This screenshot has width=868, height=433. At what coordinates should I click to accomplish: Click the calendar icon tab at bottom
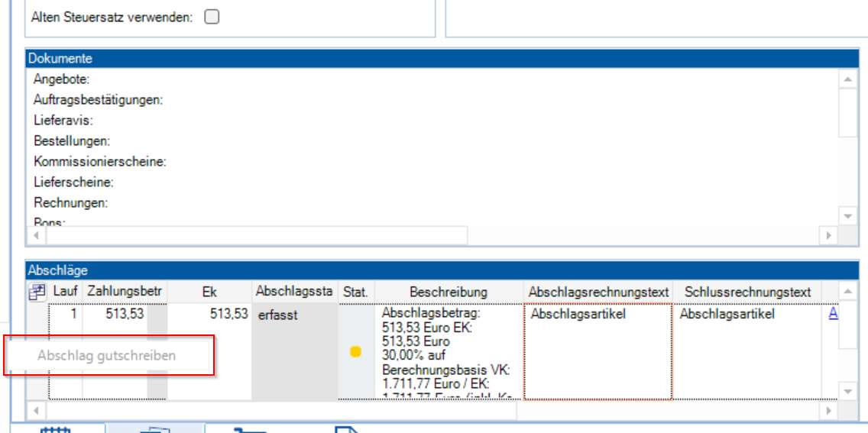point(55,429)
